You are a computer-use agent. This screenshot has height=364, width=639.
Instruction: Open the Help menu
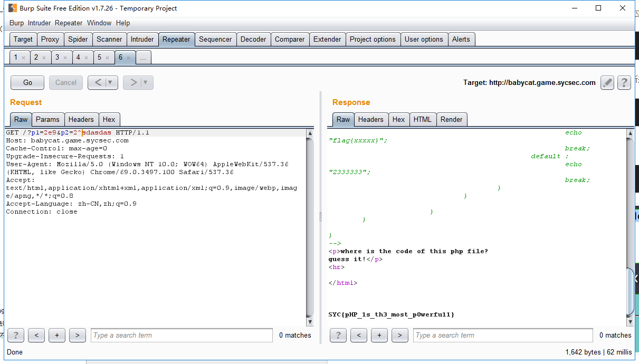pos(123,23)
